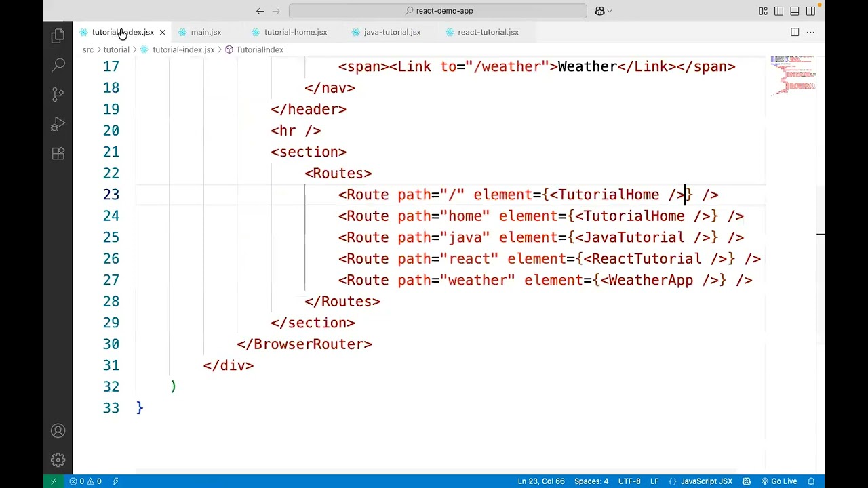Toggle the bottom panel visibility
Viewport: 868px width, 488px height.
click(795, 11)
